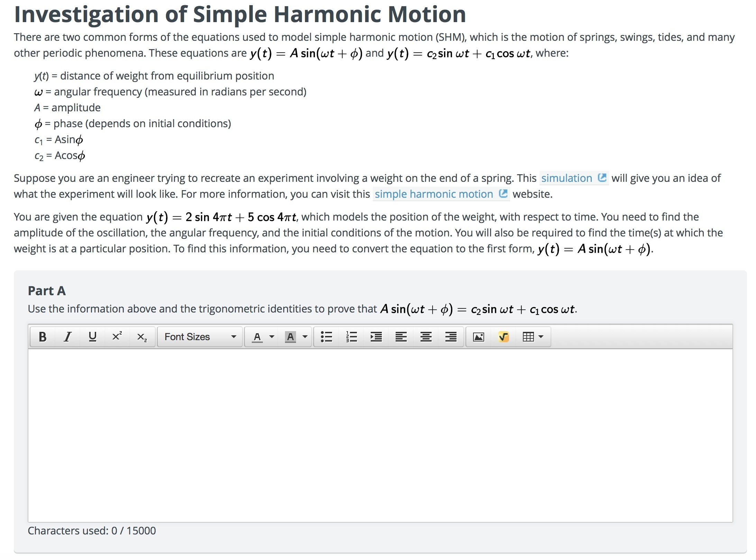Open the Font Sizes dropdown
The width and height of the screenshot is (756, 560).
(200, 337)
